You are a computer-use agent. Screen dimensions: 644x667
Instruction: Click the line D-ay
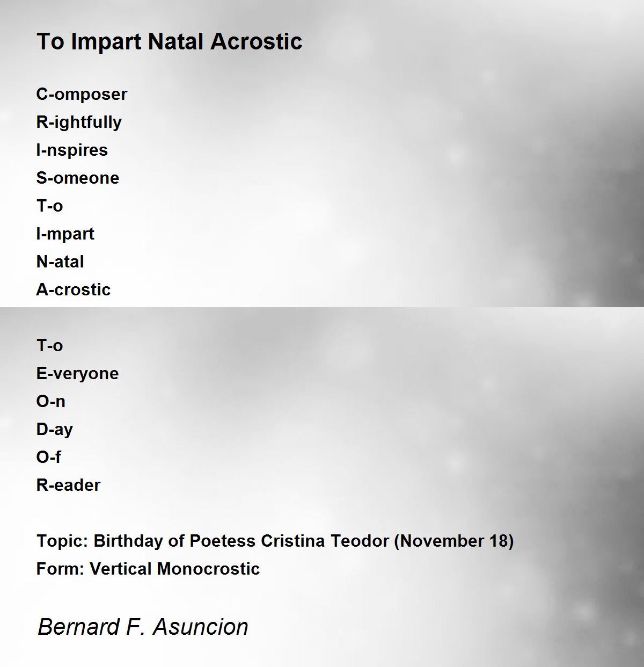click(x=55, y=430)
